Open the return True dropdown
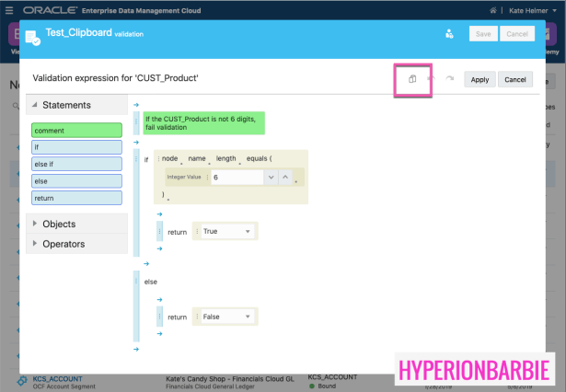 pos(226,232)
